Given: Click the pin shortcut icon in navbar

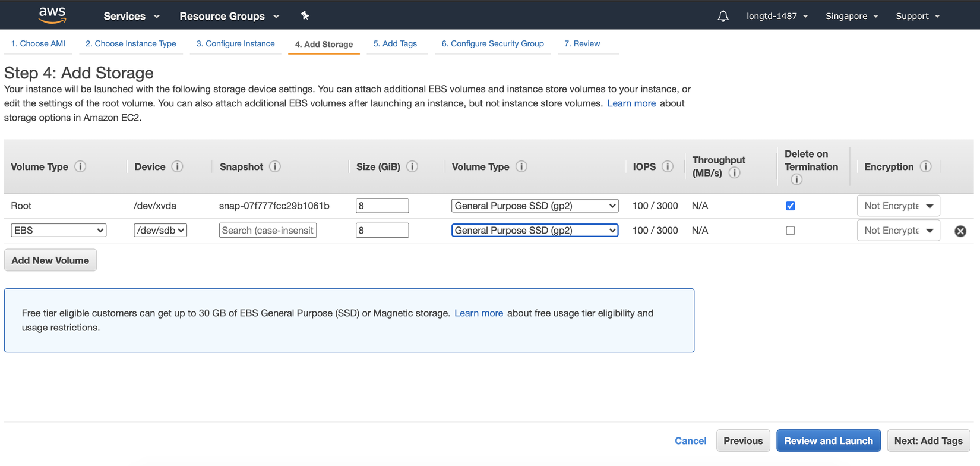Looking at the screenshot, I should [305, 16].
